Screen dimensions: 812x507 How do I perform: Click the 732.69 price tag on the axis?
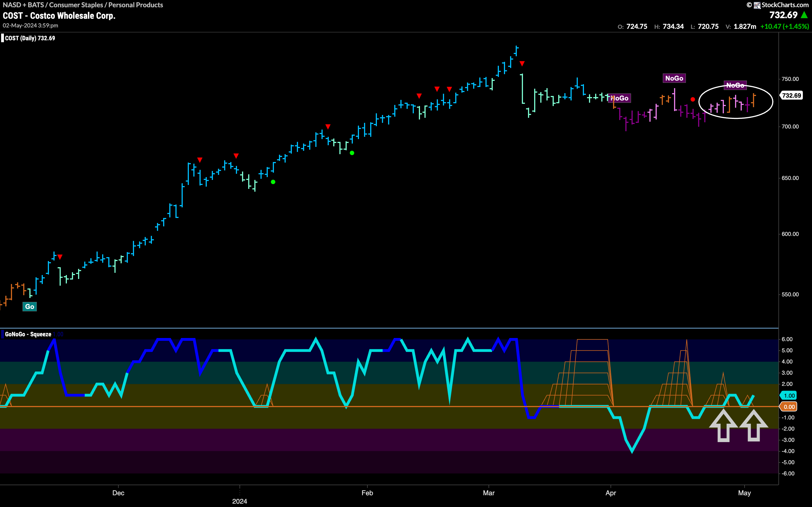[791, 95]
